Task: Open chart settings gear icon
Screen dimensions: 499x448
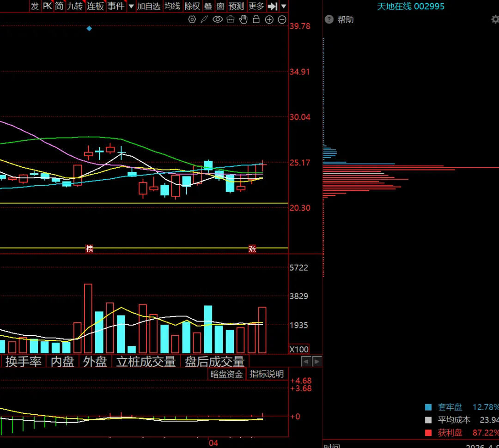Action: click(192, 19)
